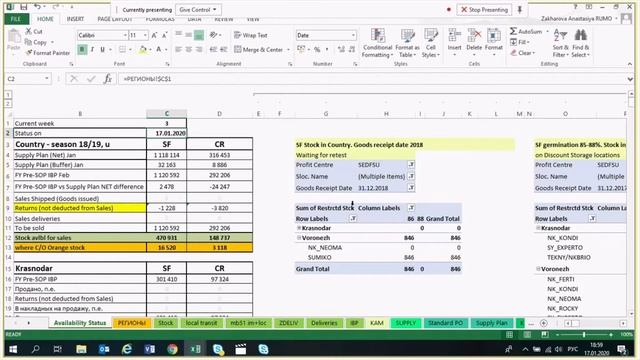640x360 pixels.
Task: Open the Name Box dropdown for C2
Action: pyautogui.click(x=47, y=78)
